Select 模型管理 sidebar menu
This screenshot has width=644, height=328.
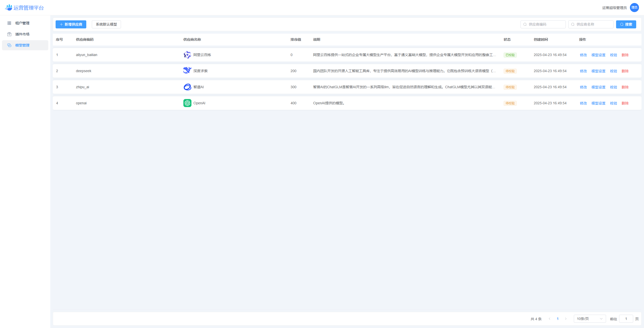pos(25,45)
